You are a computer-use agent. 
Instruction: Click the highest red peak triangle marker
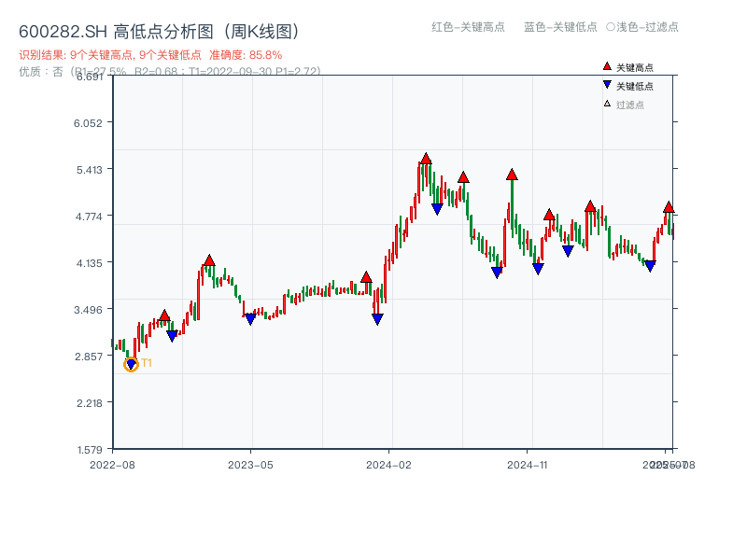click(x=426, y=160)
